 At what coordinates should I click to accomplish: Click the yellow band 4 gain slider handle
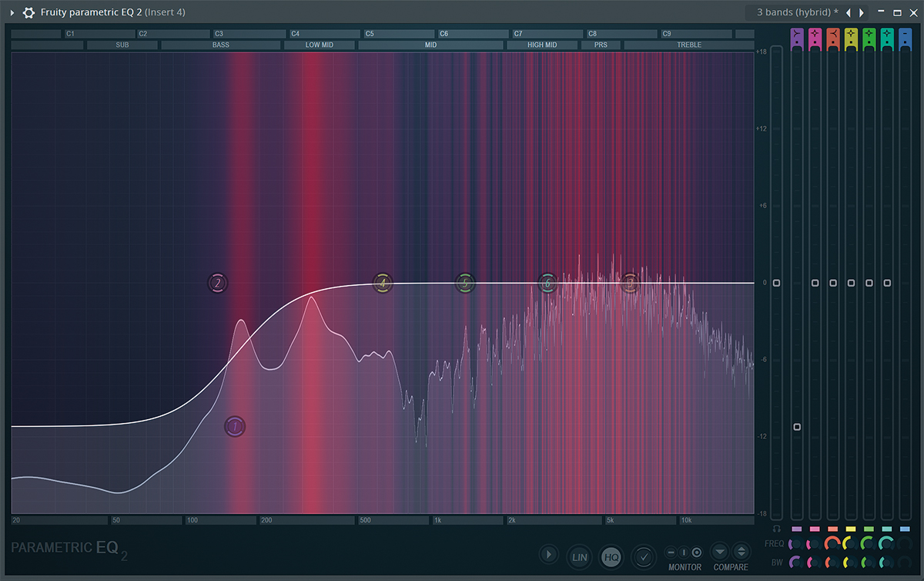(x=851, y=284)
